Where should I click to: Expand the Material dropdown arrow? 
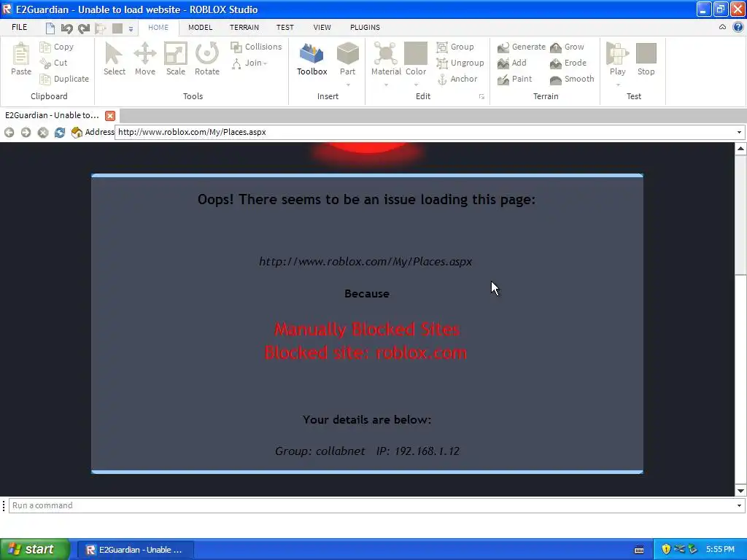(387, 85)
